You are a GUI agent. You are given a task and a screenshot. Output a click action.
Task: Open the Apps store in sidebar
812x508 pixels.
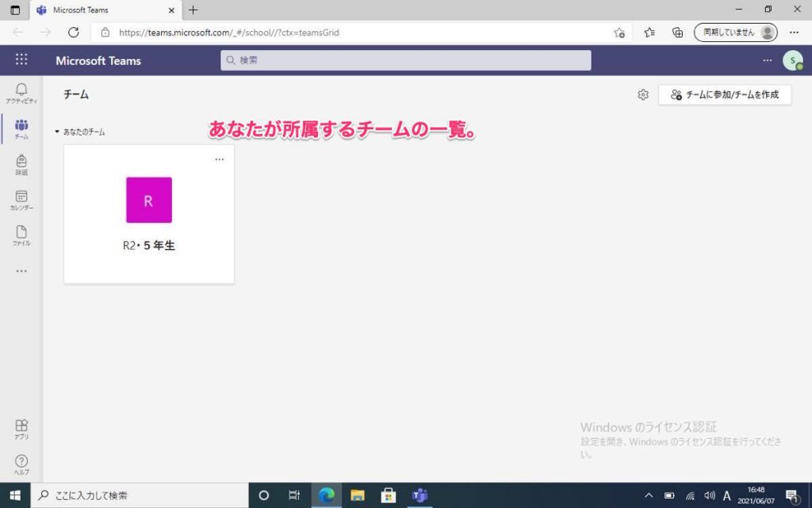21,429
